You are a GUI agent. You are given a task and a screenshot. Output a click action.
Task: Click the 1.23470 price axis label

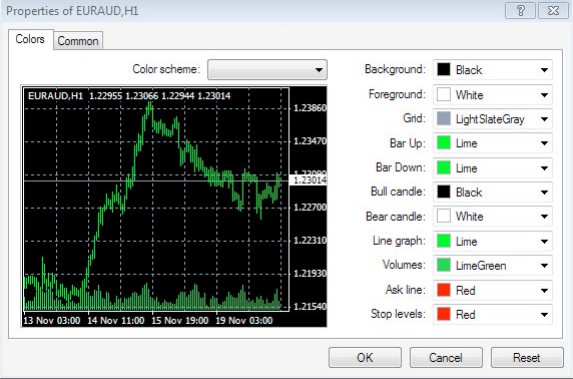click(x=310, y=141)
